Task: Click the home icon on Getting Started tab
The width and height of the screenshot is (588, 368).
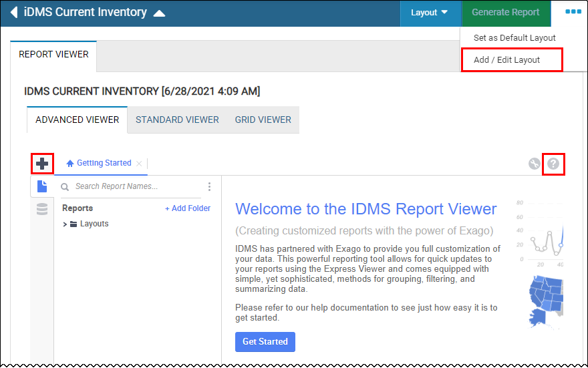Action: [x=69, y=164]
